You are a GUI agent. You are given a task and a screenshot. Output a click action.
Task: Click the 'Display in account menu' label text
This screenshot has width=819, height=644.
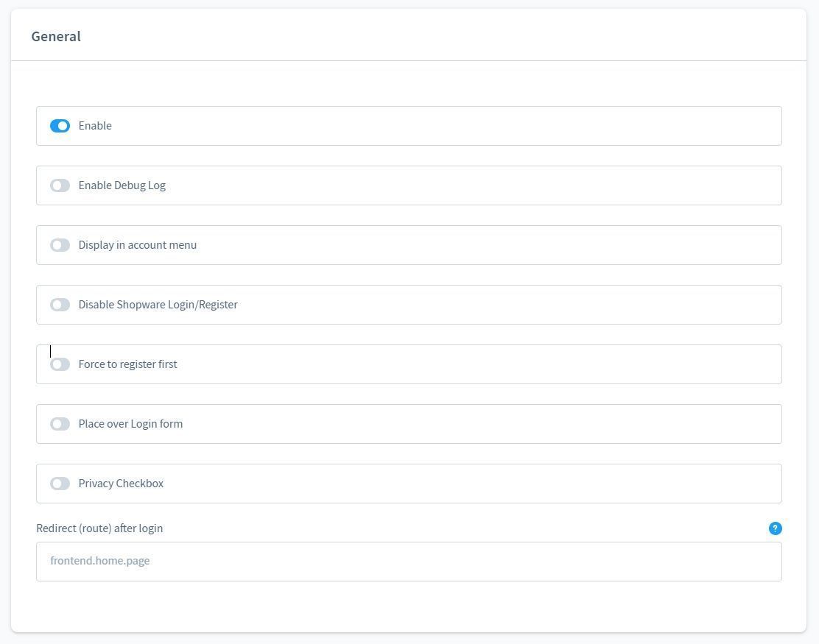[x=137, y=245]
